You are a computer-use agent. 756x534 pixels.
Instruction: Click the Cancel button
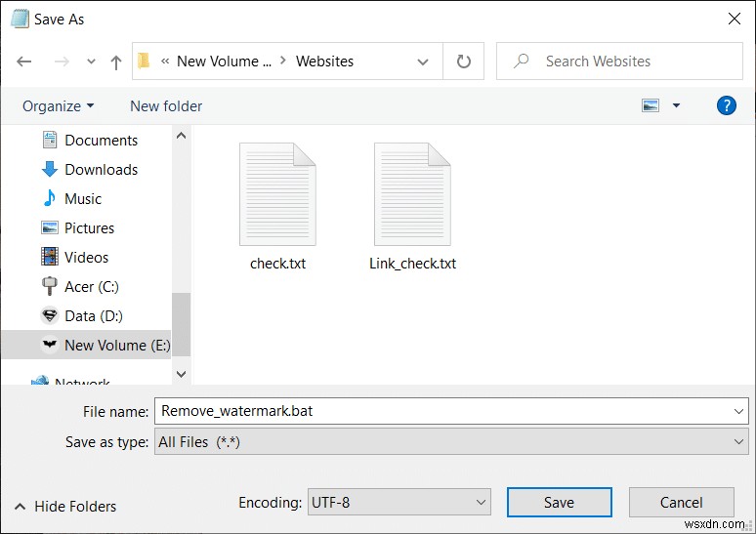681,502
